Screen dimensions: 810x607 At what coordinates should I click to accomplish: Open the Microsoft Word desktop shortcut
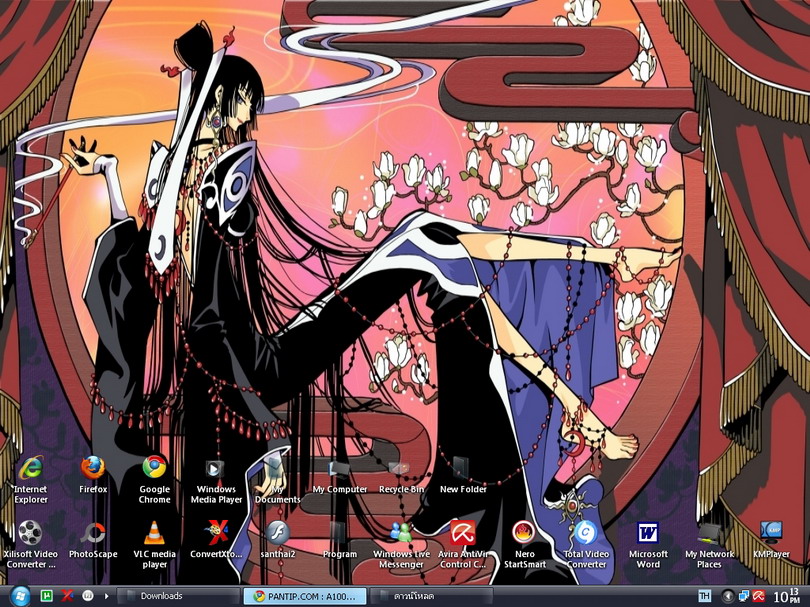click(648, 545)
